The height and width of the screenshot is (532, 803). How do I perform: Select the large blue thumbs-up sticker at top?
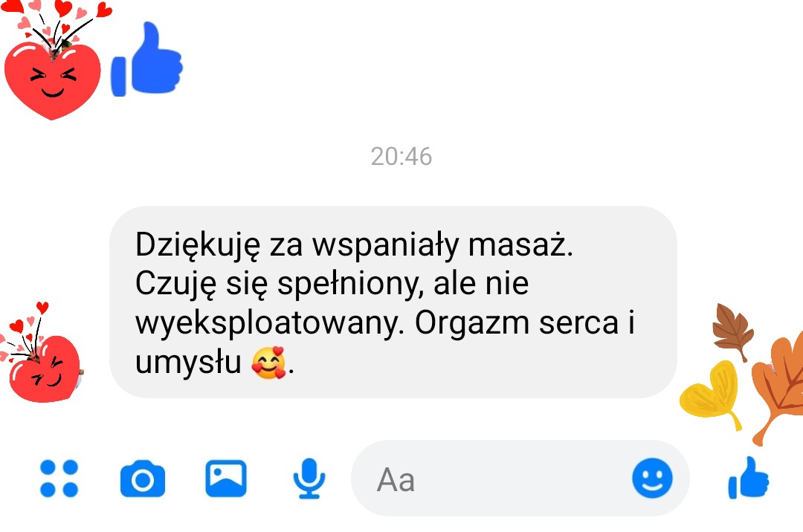147,59
